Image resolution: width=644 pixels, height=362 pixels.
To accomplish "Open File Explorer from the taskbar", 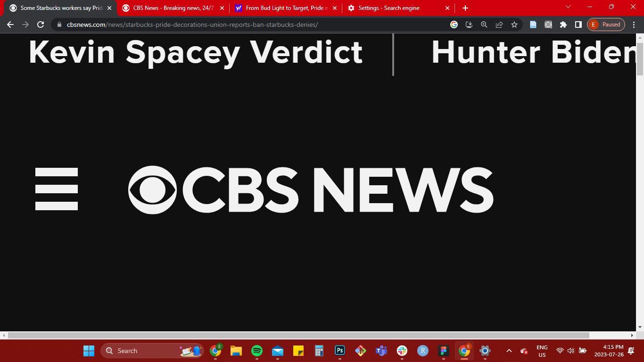I will (236, 351).
